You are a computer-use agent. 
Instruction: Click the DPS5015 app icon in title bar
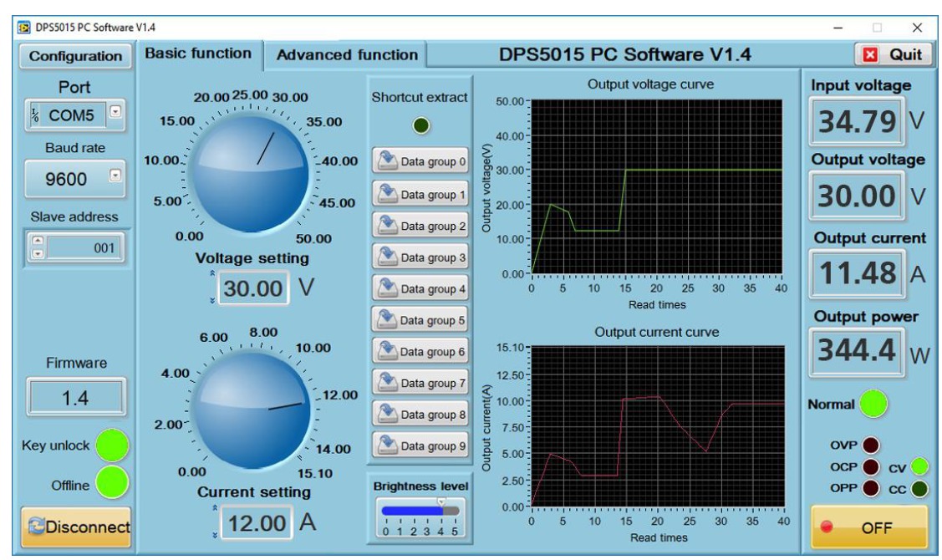pyautogui.click(x=24, y=28)
